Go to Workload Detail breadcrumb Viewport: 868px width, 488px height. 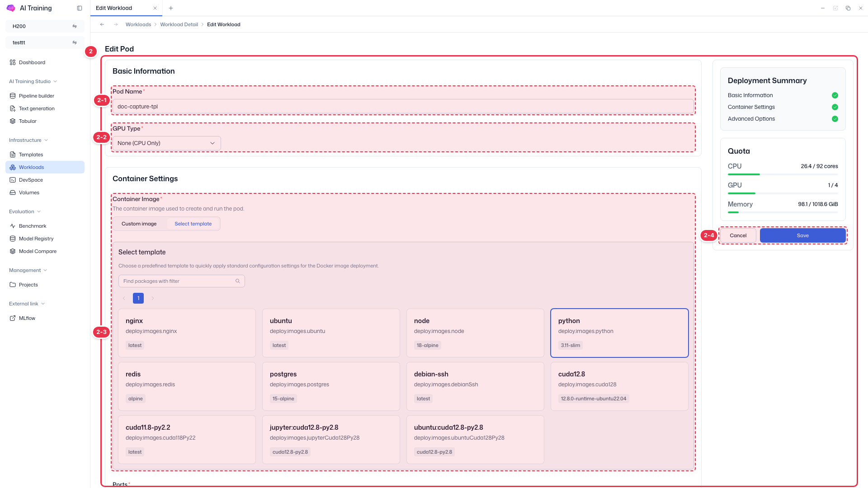click(179, 24)
